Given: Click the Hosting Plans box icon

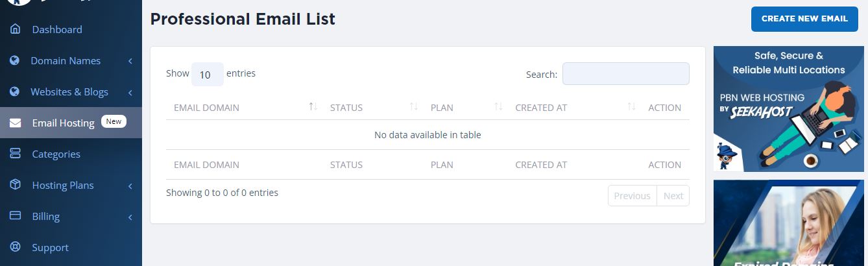Looking at the screenshot, I should 16,185.
